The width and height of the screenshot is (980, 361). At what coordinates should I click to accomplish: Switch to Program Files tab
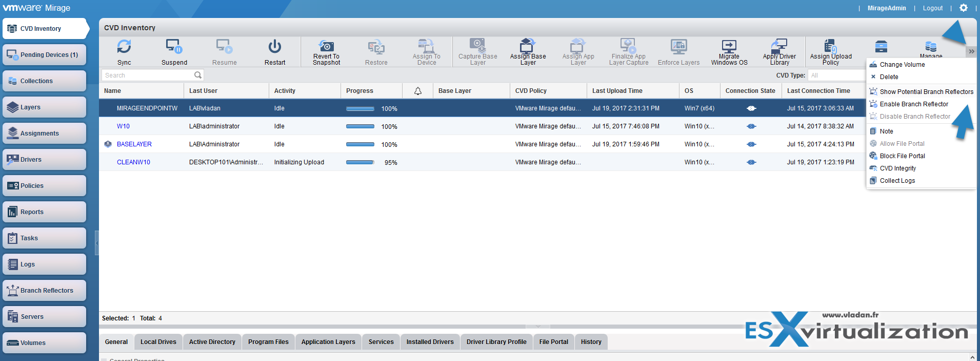(x=268, y=342)
